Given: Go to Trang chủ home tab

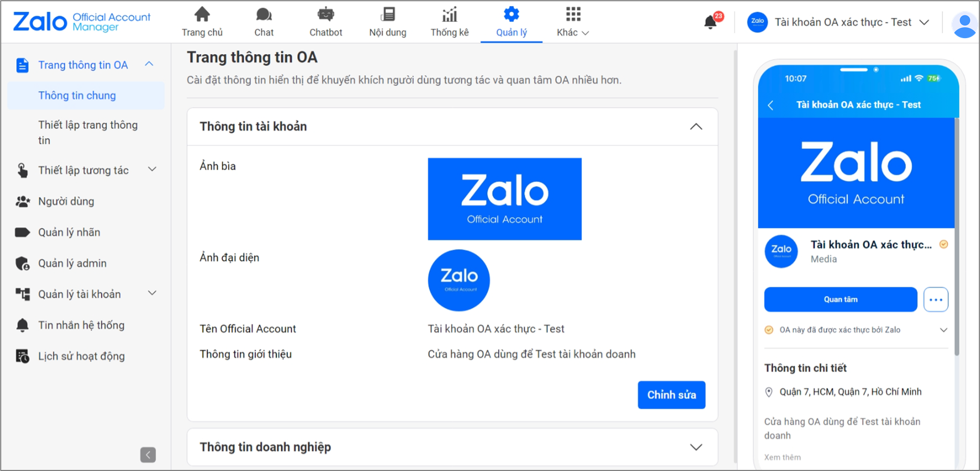Looking at the screenshot, I should [202, 13].
